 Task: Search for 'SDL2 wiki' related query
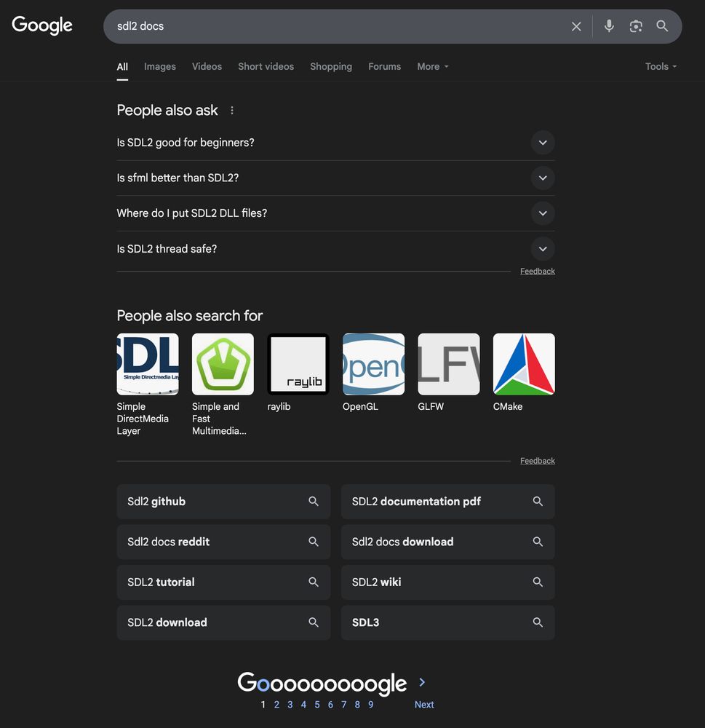coord(448,582)
